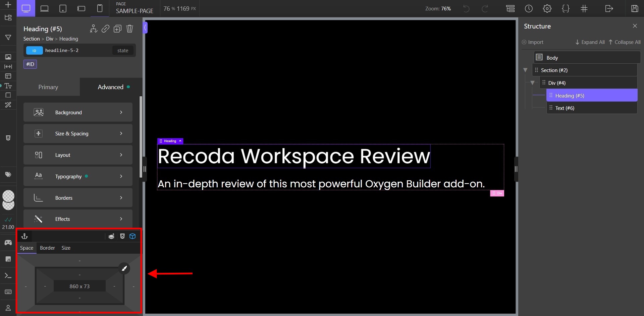Select Div in the Heading breadcrumb

50,39
